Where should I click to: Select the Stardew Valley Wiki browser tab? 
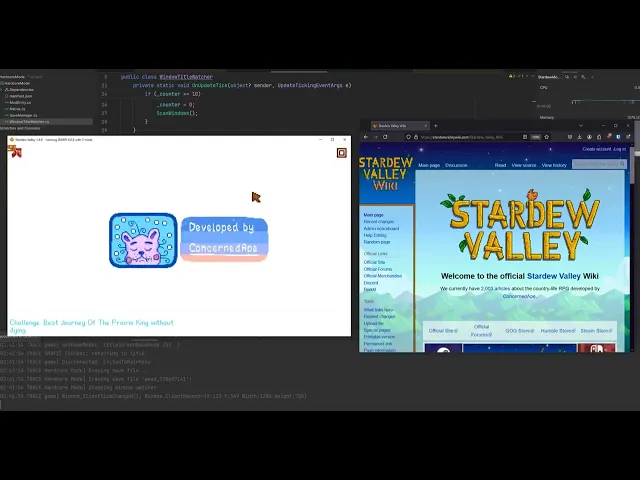(400, 126)
